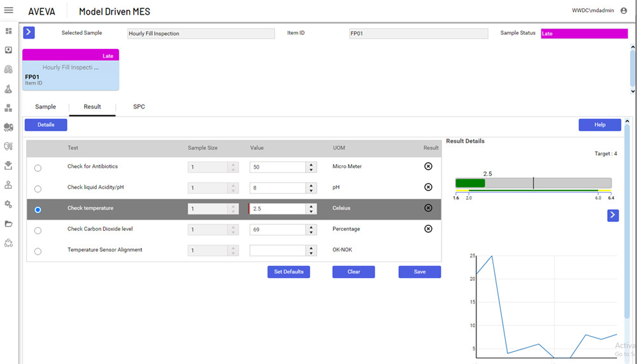Click the truck sidebar icon
The width and height of the screenshot is (637, 364).
pyautogui.click(x=9, y=127)
